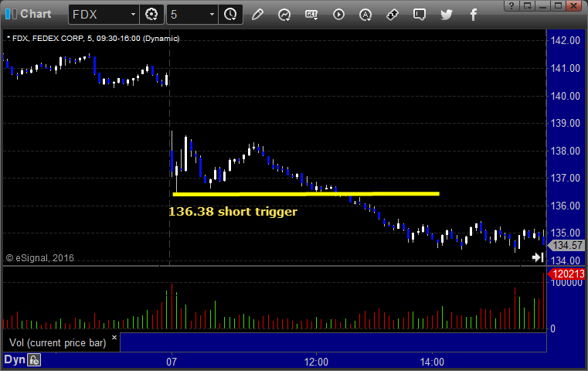Click the 136.00 price axis label

[566, 206]
